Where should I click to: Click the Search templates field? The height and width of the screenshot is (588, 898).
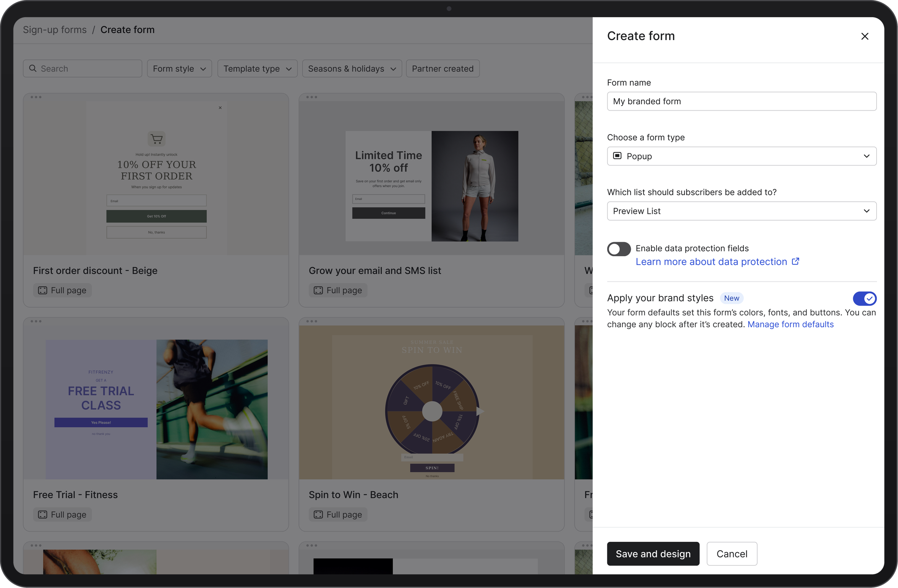point(83,69)
